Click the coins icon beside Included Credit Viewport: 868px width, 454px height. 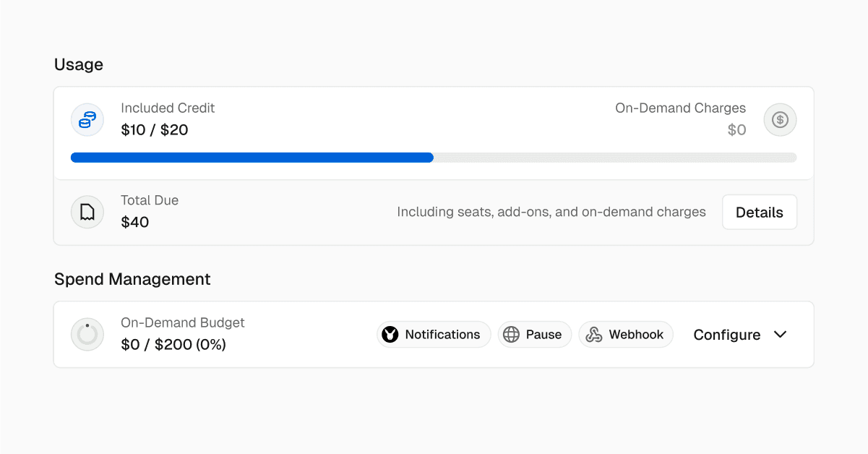pos(87,119)
